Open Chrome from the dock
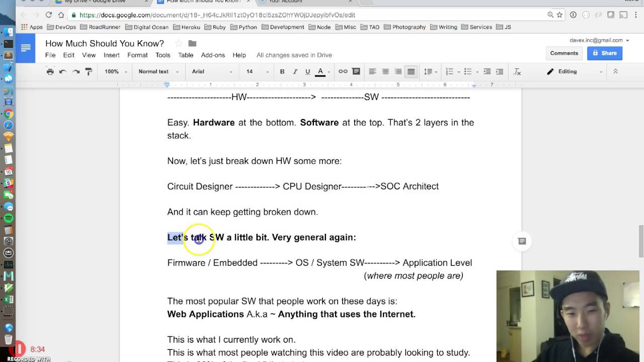644x362 pixels. (8, 114)
